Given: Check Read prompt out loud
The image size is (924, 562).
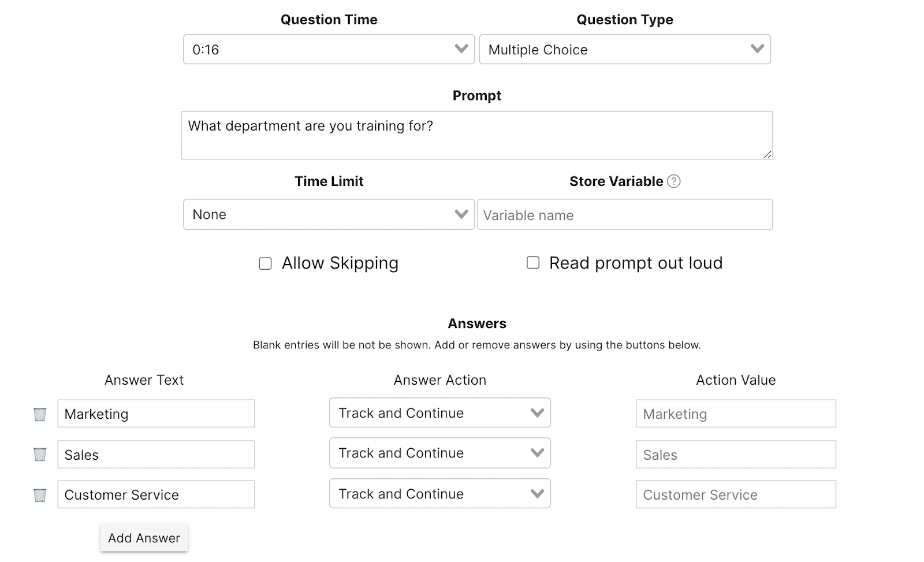Looking at the screenshot, I should [532, 263].
